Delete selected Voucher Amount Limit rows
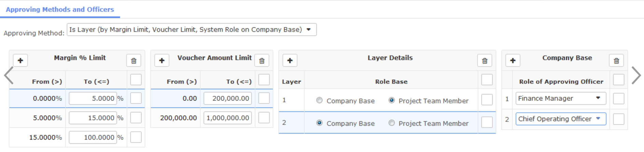 (x=262, y=61)
